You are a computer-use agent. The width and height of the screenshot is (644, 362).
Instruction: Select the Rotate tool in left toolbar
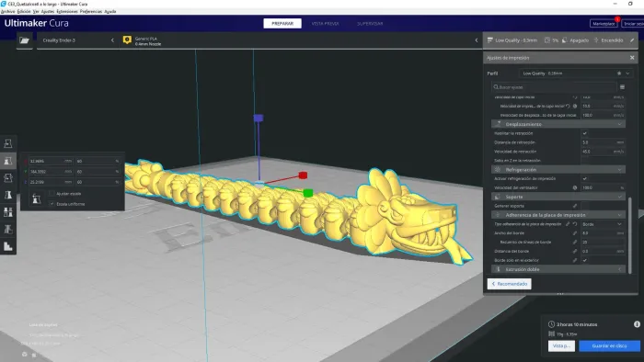(x=7, y=177)
